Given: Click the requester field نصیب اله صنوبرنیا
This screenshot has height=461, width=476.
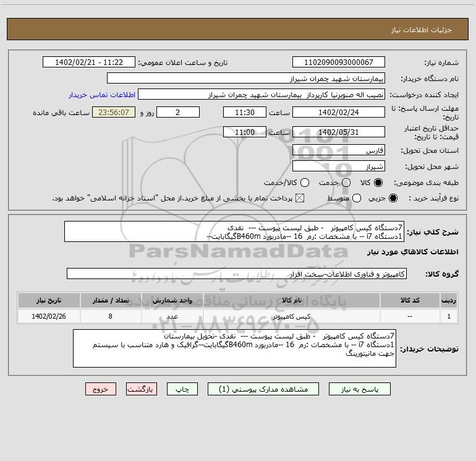Looking at the screenshot, I should coord(261,95).
